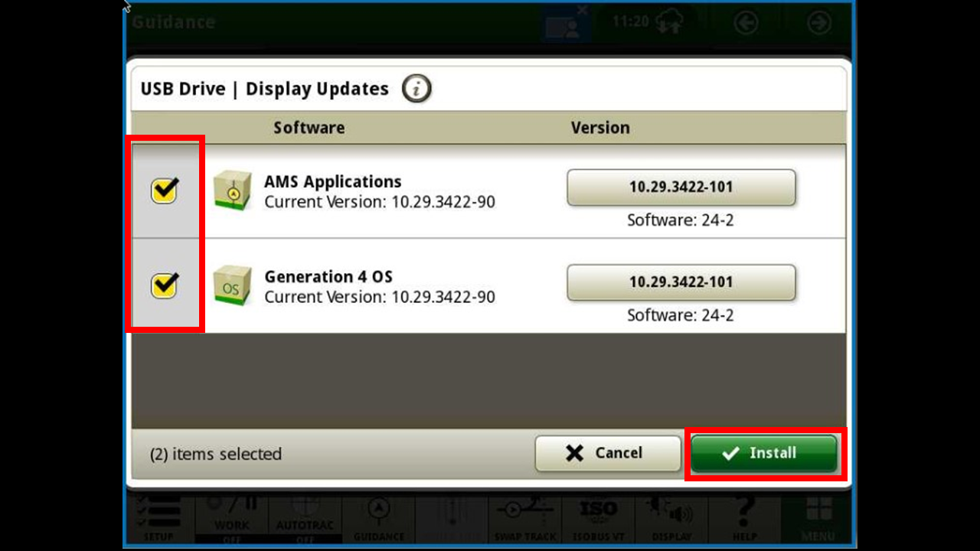Screen dimensions: 980x551
Task: Uncheck the AMS Applications checkbox
Action: tap(165, 191)
